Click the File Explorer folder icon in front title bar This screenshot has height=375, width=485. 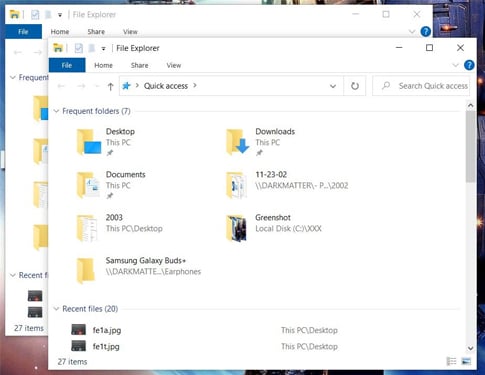click(58, 48)
